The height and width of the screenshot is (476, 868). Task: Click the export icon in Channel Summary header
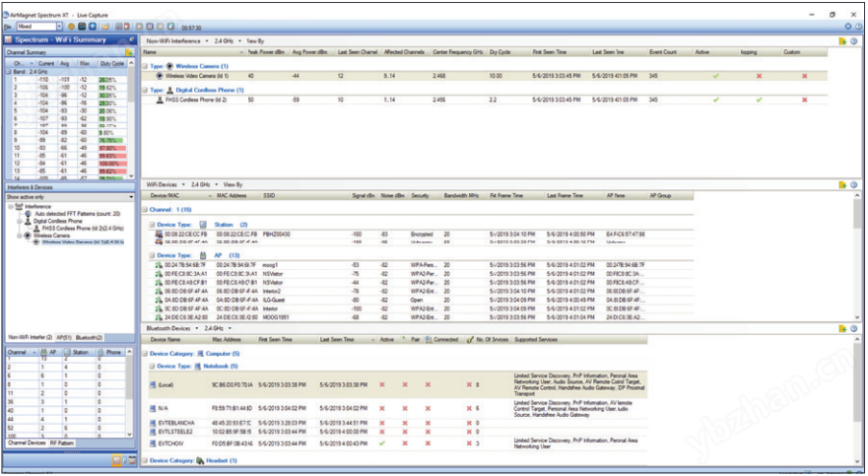point(129,51)
